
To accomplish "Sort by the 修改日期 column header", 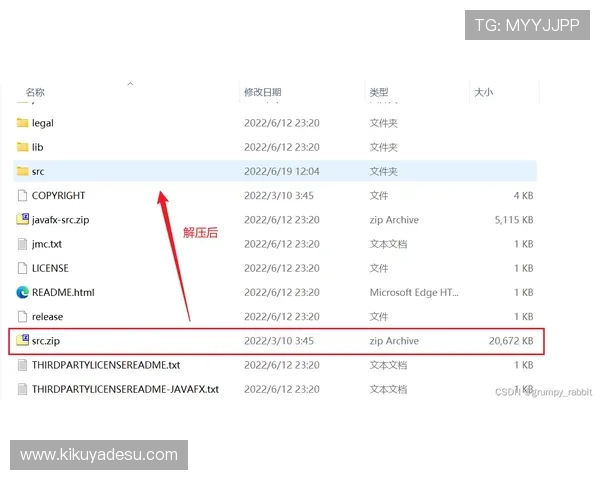I will click(x=262, y=92).
